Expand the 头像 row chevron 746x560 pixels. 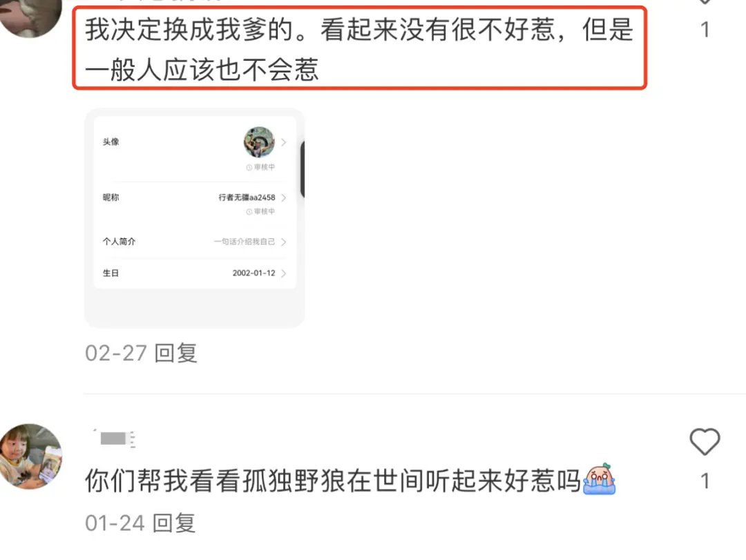(x=284, y=142)
